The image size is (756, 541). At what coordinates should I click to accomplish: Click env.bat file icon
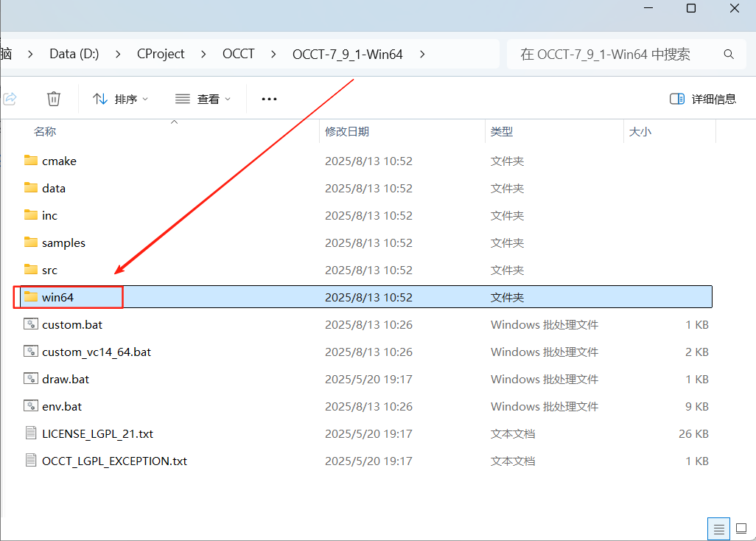[31, 405]
